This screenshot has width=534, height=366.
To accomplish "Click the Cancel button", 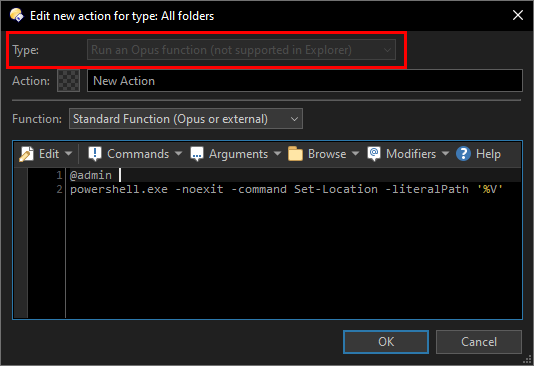I will [479, 342].
